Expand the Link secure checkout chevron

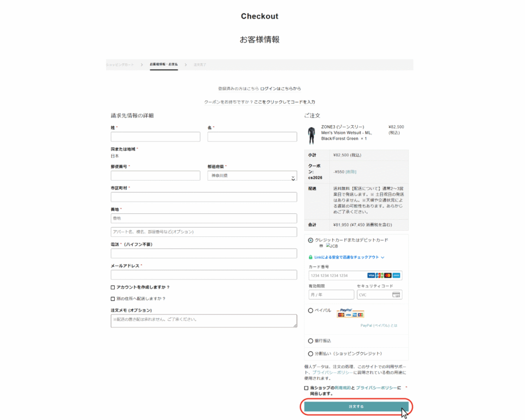[382, 257]
